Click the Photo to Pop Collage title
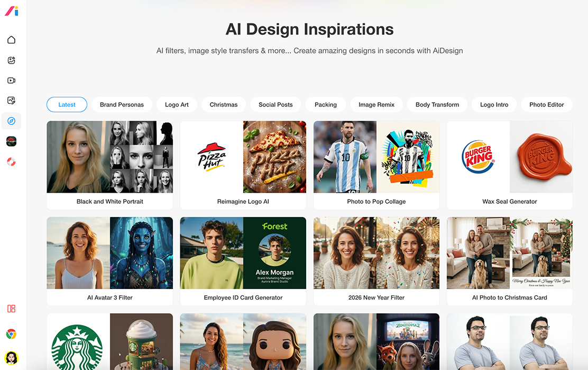The image size is (588, 370). point(376,202)
